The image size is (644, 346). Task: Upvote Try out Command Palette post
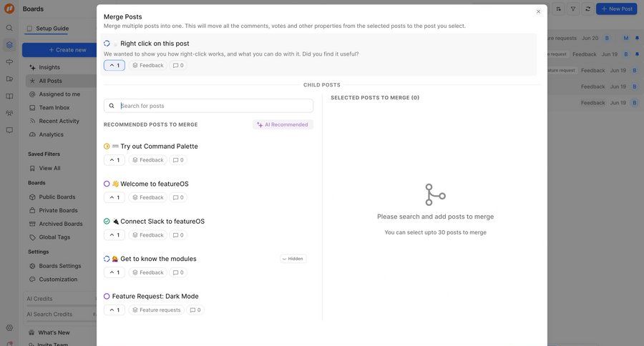pos(114,160)
